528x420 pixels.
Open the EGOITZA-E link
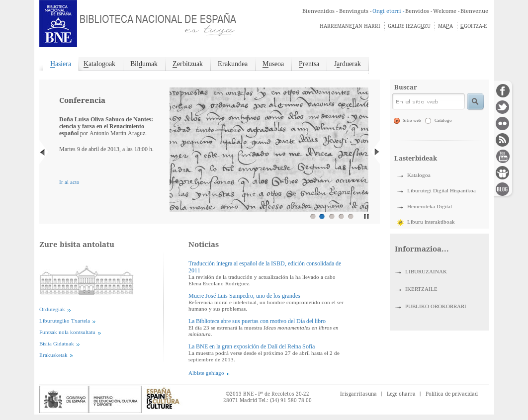(473, 26)
